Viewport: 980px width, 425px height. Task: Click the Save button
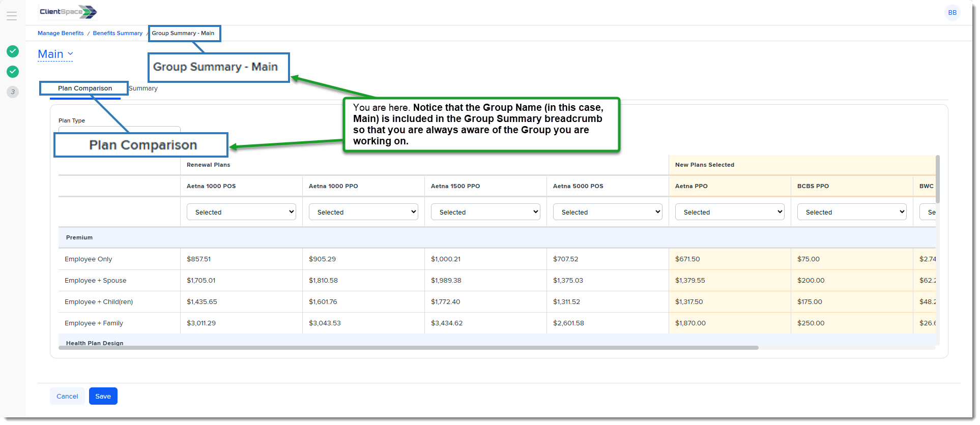coord(103,396)
